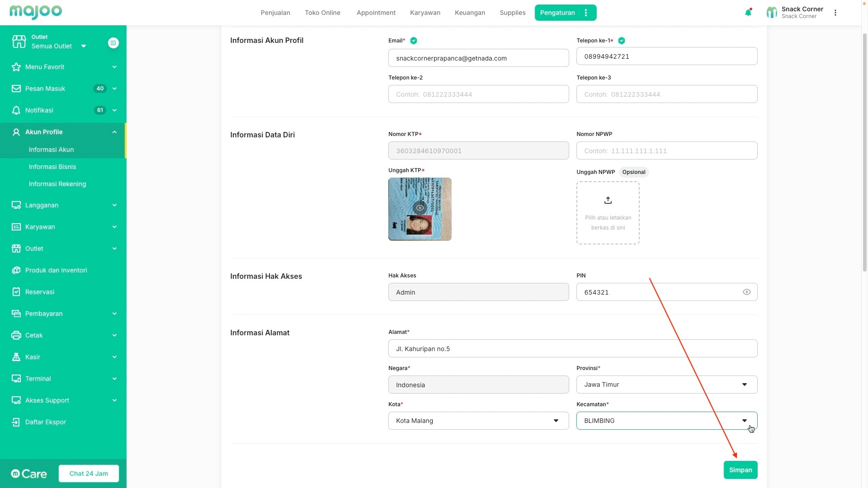Expand the Semua Outlet selector
The width and height of the screenshot is (868, 488).
tap(84, 46)
